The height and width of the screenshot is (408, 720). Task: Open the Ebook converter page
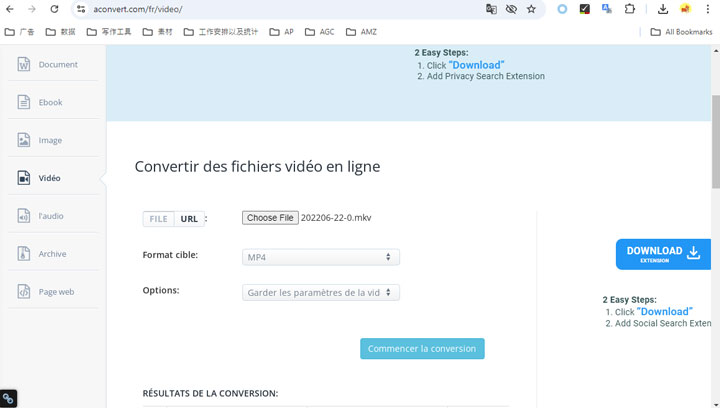51,102
